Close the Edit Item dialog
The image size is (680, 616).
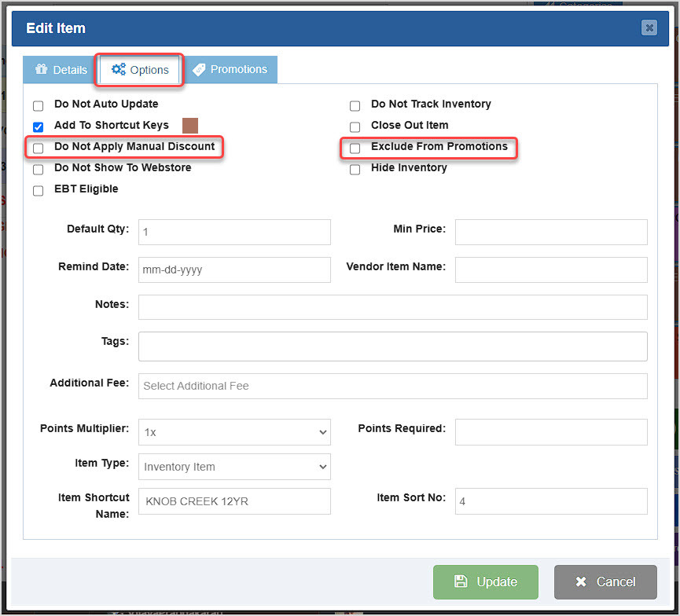tap(649, 27)
